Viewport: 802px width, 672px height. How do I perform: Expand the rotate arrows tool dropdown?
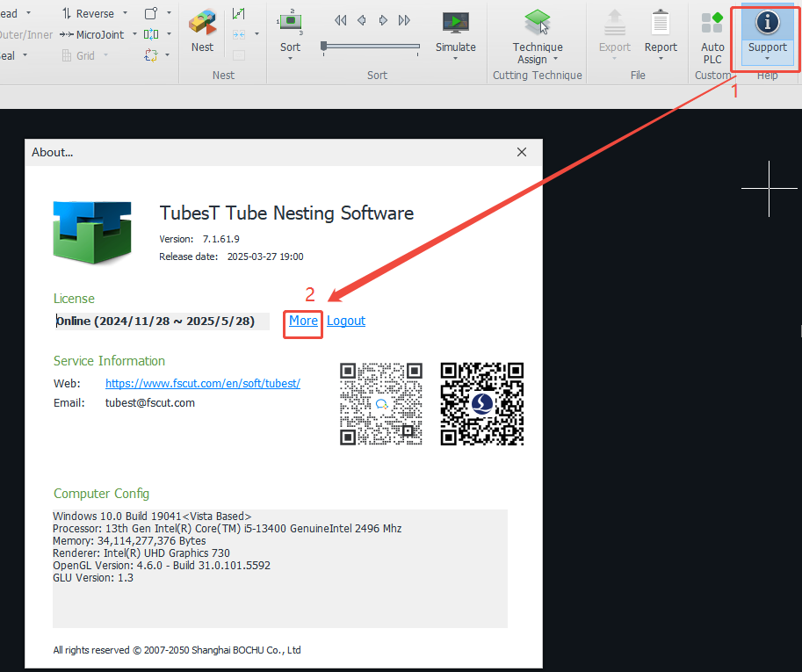coord(167,55)
